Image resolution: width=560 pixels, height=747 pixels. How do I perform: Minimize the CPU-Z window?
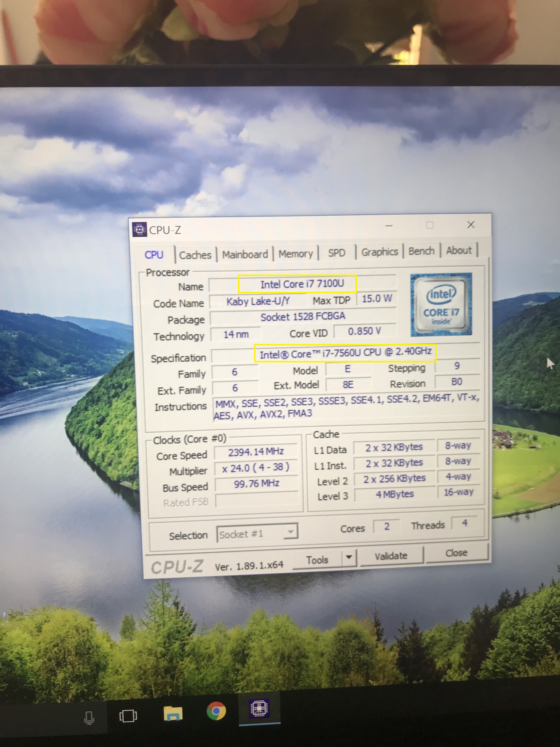pyautogui.click(x=389, y=226)
